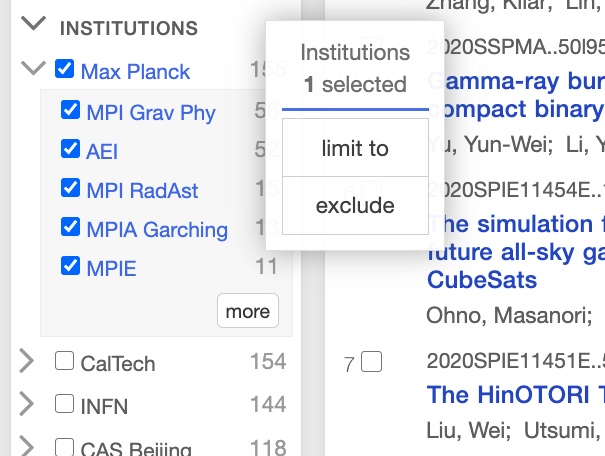Uncheck the MPI Grav Phy checkbox
The height and width of the screenshot is (456, 605).
[70, 110]
